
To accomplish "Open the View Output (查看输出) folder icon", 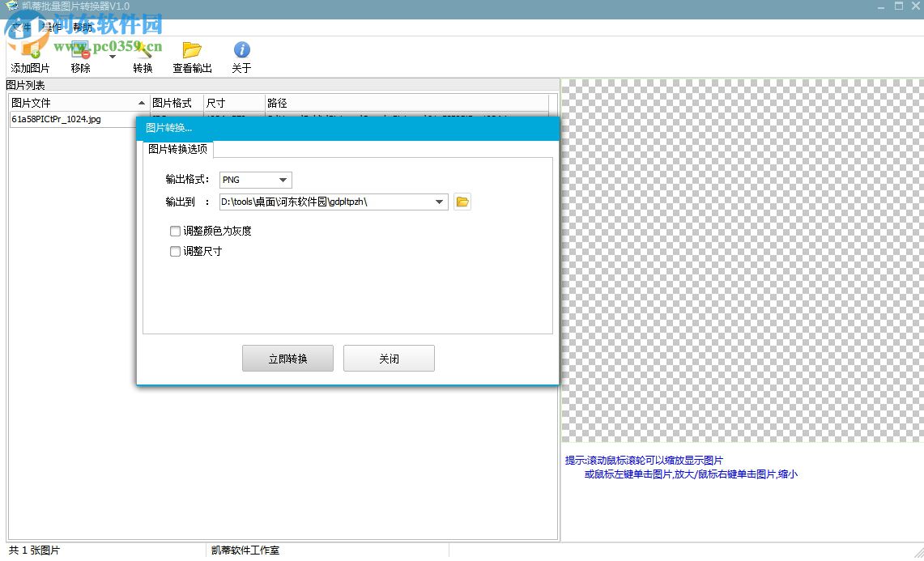I will point(192,57).
